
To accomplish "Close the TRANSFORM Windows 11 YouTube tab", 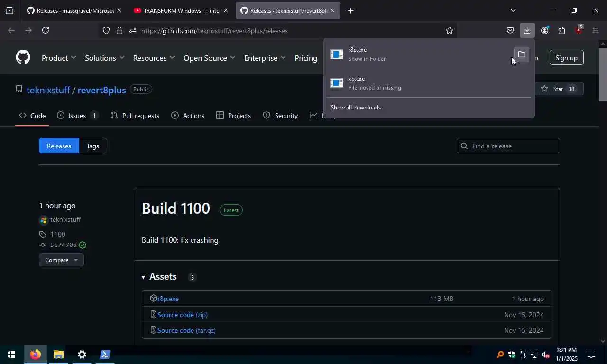I will [x=225, y=10].
